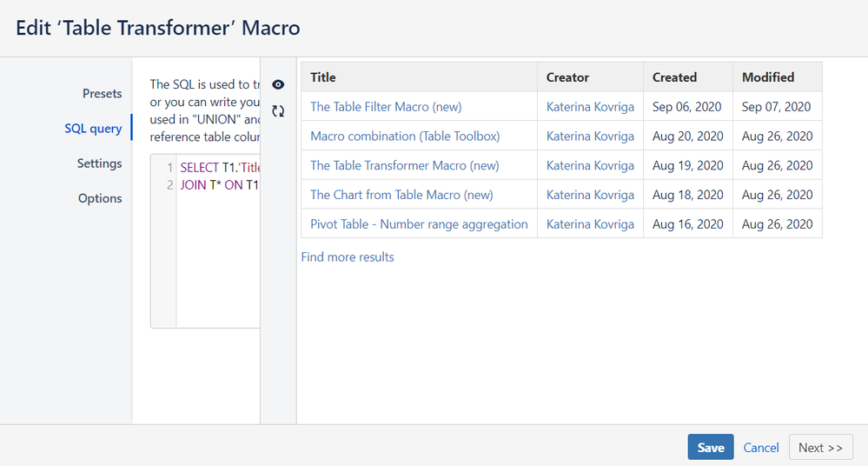Screen dimensions: 868x466
Task: Click the Title column header
Action: 323,77
